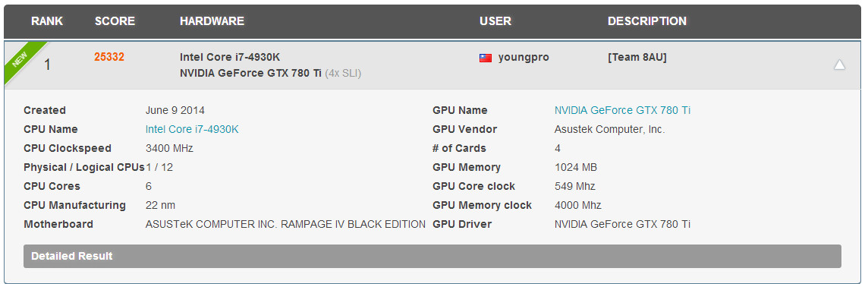The image size is (868, 284).
Task: Sort by the RANK column header
Action: pyautogui.click(x=47, y=21)
